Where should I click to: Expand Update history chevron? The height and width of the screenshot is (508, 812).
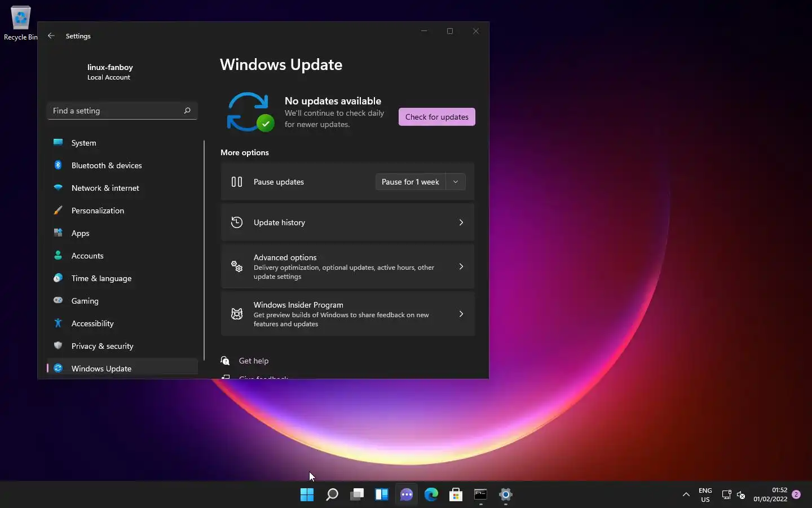pos(461,222)
